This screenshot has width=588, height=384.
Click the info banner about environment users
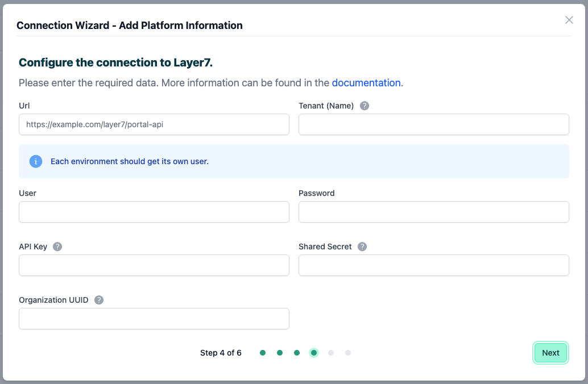tap(294, 161)
